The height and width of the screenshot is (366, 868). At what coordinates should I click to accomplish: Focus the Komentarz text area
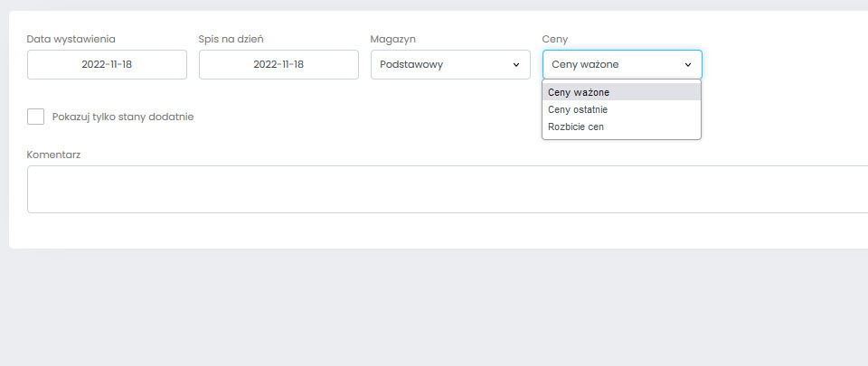pos(448,189)
